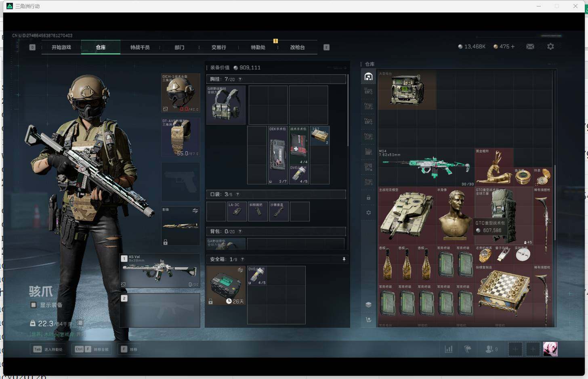Image resolution: width=588 pixels, height=379 pixels.
Task: Click the plus next to 475 currency
Action: [513, 47]
